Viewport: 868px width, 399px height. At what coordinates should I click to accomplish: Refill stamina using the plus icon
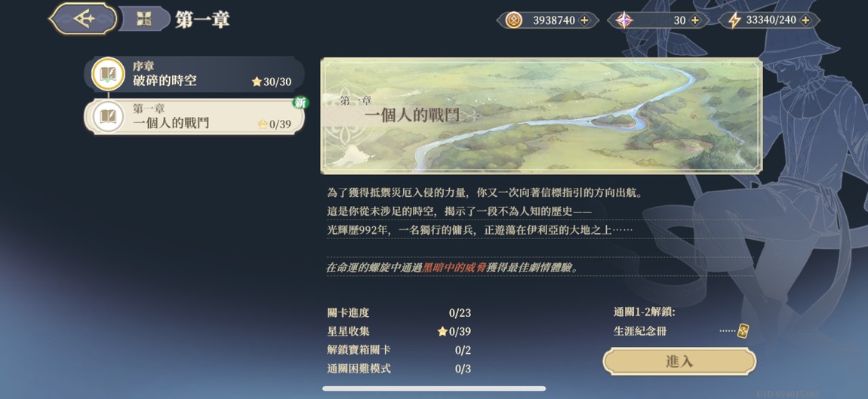click(806, 20)
